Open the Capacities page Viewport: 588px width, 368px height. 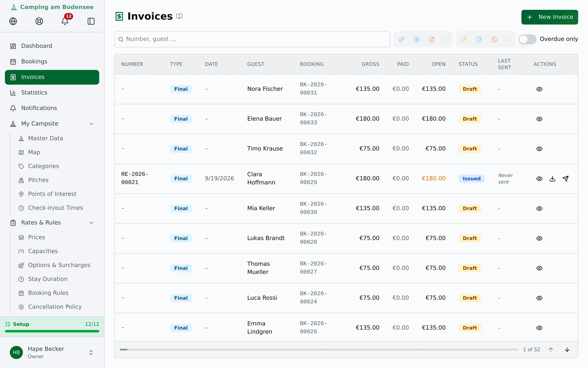(57, 251)
